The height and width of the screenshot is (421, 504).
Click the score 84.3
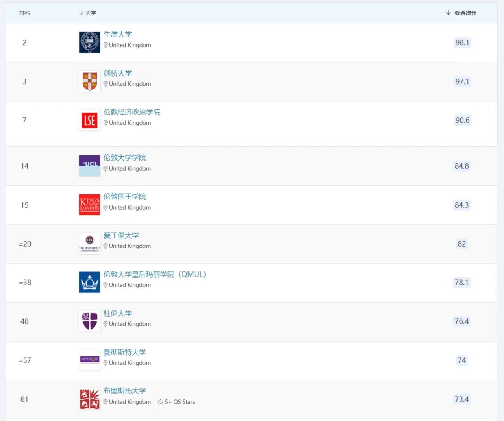click(x=462, y=205)
